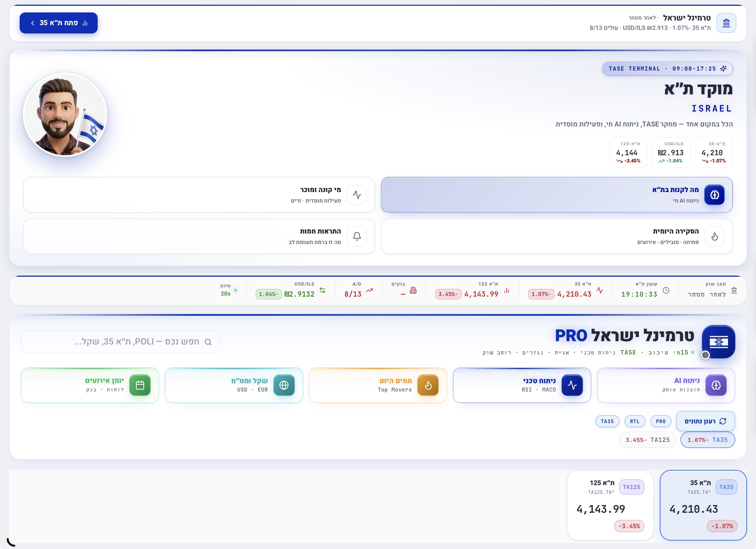Click the 20s update indicator
Viewport: 756px width, 549px height.
[229, 290]
